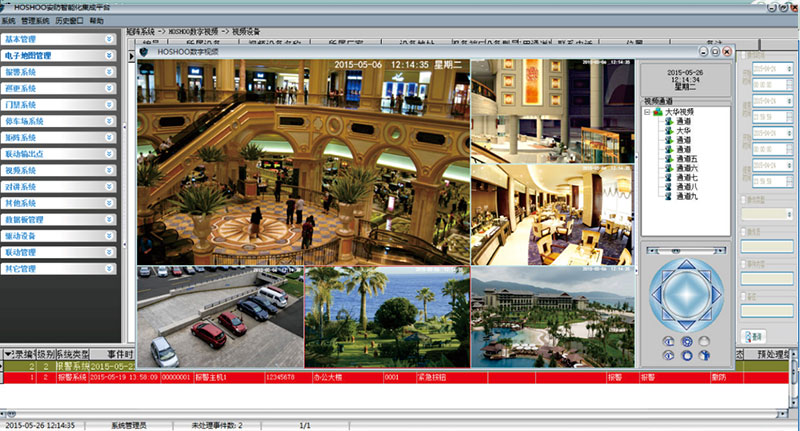Click the 通道九 camera channel in the tree
800x431 pixels.
pyautogui.click(x=685, y=195)
